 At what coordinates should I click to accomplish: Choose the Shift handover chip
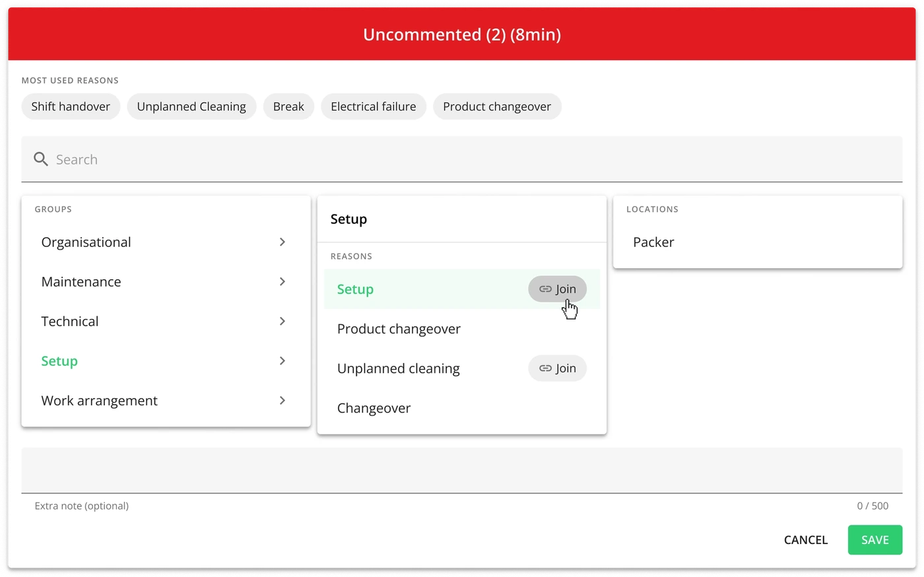71,106
